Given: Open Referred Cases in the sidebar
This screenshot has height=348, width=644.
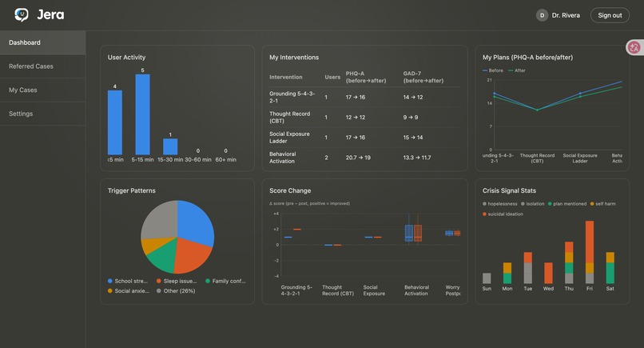Looking at the screenshot, I should (42, 66).
